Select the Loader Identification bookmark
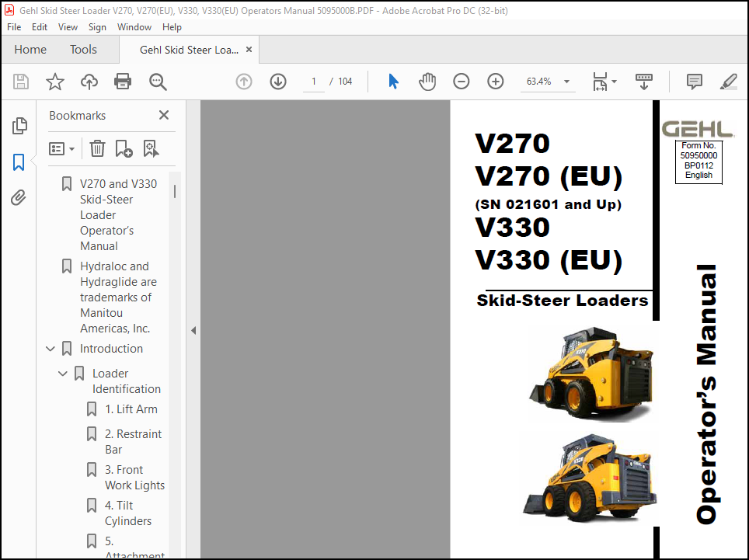This screenshot has height=560, width=749. 127,381
